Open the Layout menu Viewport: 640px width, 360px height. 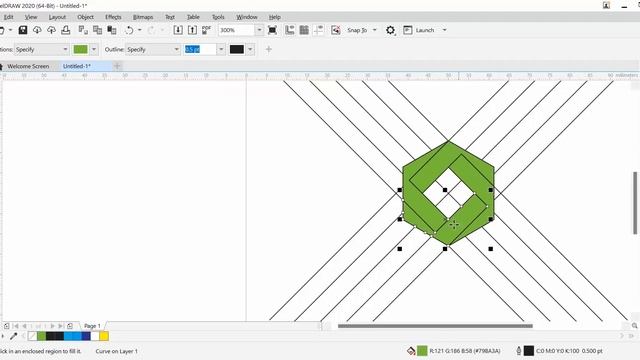57,17
